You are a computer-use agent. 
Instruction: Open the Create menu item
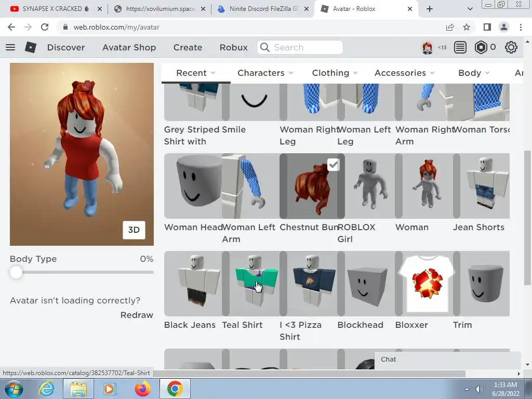(x=188, y=47)
